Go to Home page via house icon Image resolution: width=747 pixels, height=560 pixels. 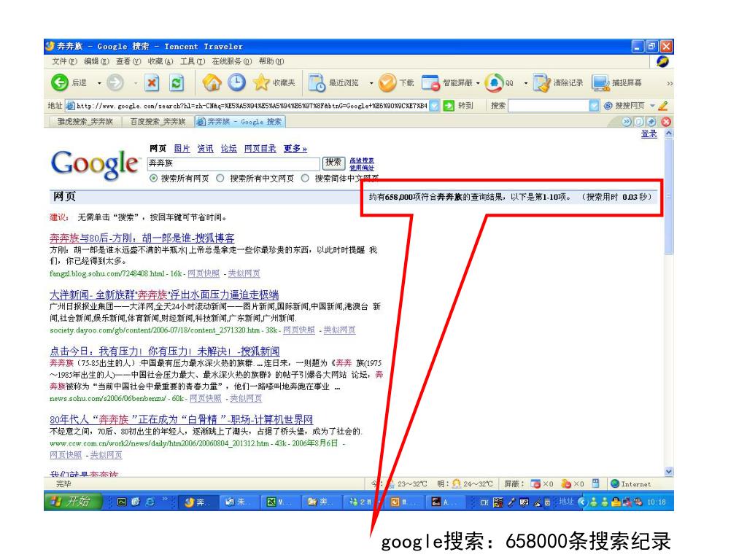tap(212, 83)
